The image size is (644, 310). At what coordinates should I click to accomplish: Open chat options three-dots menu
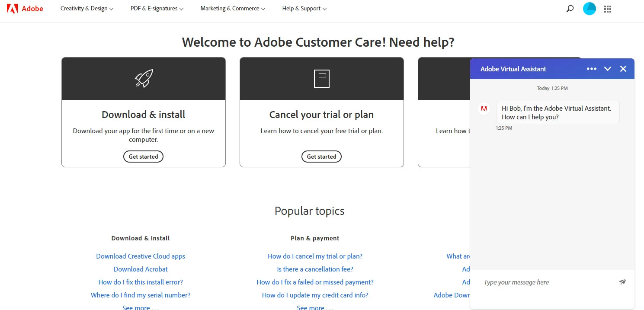(x=592, y=69)
